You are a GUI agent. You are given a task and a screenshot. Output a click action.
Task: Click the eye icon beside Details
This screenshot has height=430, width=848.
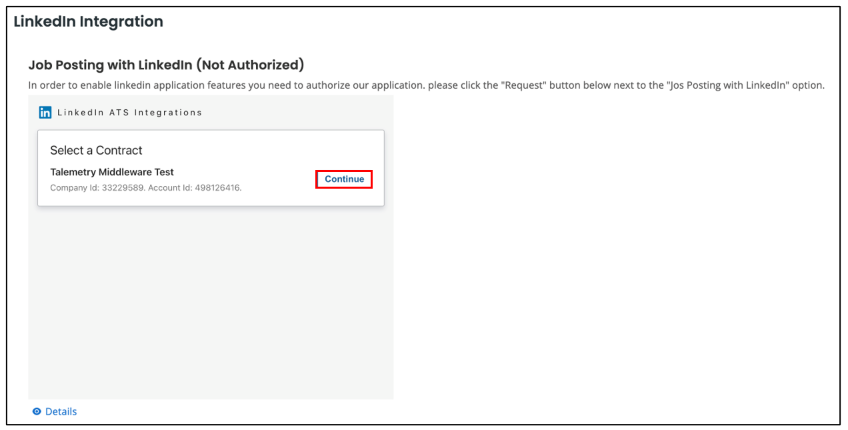click(37, 412)
